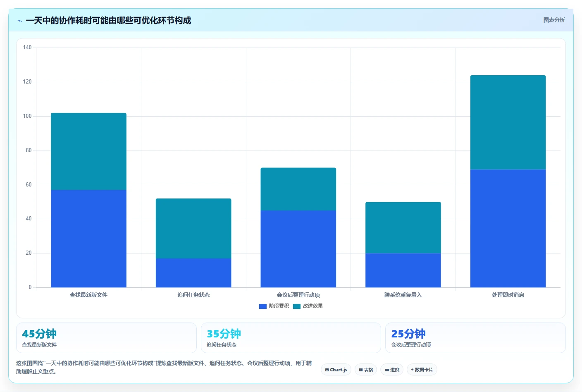Viewport: 582px width, 392px height.
Task: Click the y-axis value 40
Action: click(x=29, y=219)
